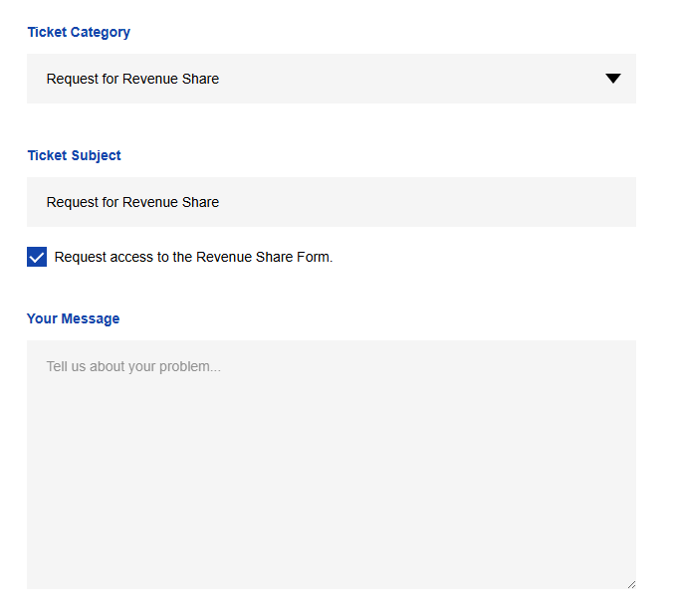Click the word 'Category' in the top label
This screenshot has width=677, height=616.
tap(100, 32)
